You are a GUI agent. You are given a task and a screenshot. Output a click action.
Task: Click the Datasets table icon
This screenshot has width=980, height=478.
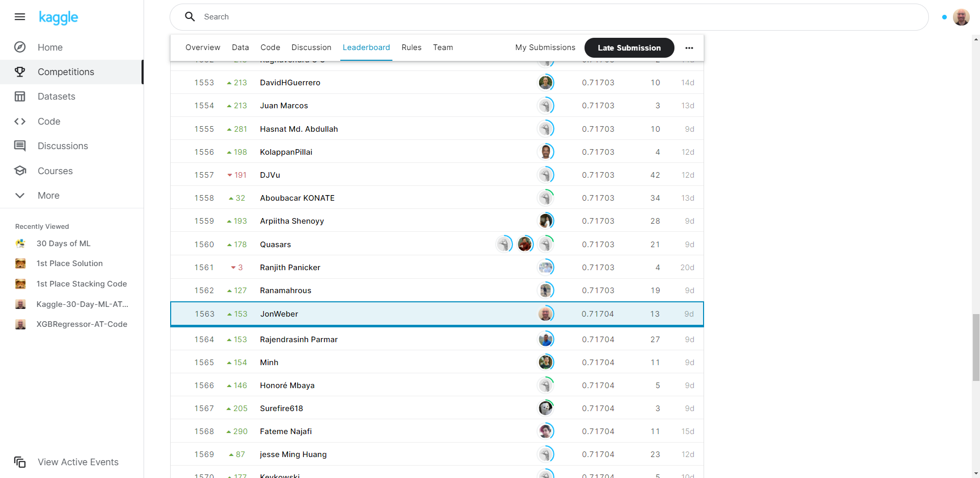tap(20, 97)
